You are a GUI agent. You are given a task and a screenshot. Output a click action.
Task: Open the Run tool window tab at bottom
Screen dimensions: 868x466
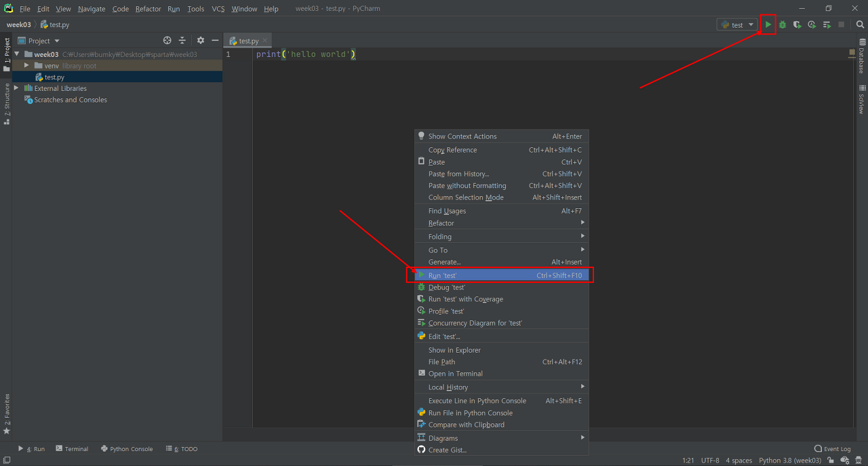(x=31, y=449)
